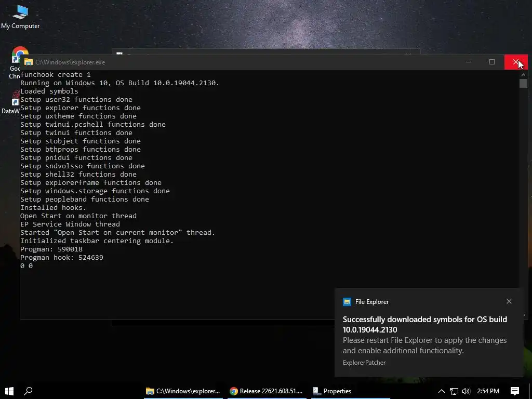The width and height of the screenshot is (532, 399).
Task: Click the console vertical scrollbar thumb
Action: pos(523,83)
